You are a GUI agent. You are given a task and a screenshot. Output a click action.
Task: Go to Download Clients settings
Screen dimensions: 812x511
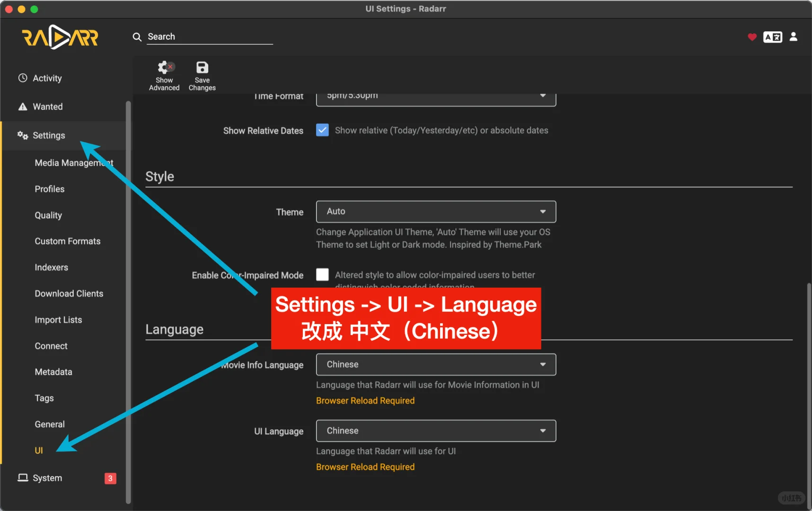[69, 293]
